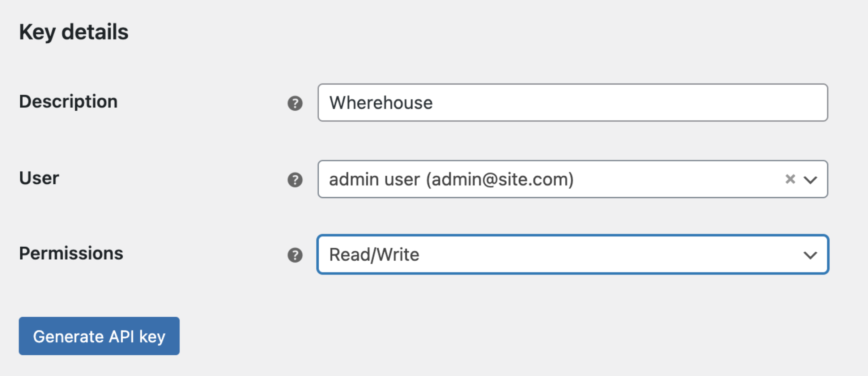
Task: Expand the User dropdown chevron
Action: pyautogui.click(x=810, y=180)
